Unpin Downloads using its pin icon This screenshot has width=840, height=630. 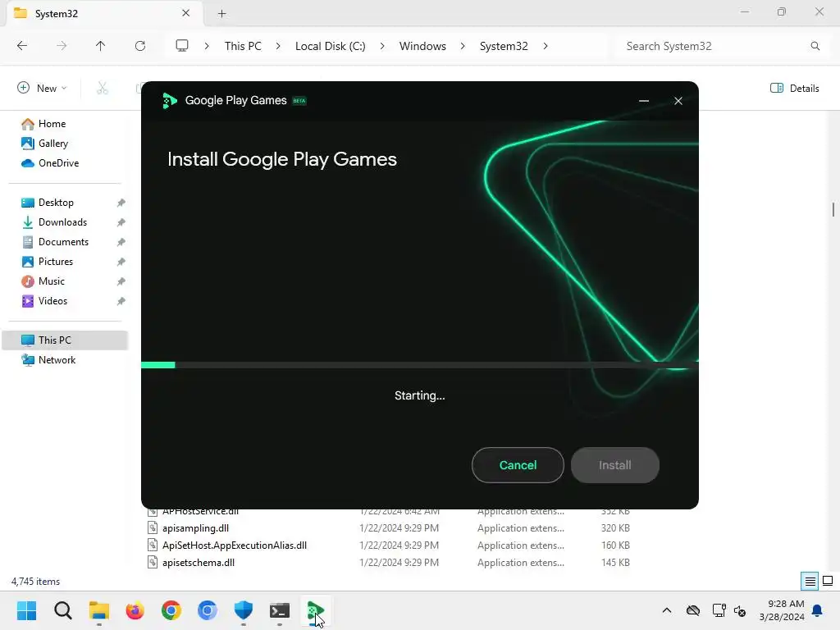click(121, 222)
